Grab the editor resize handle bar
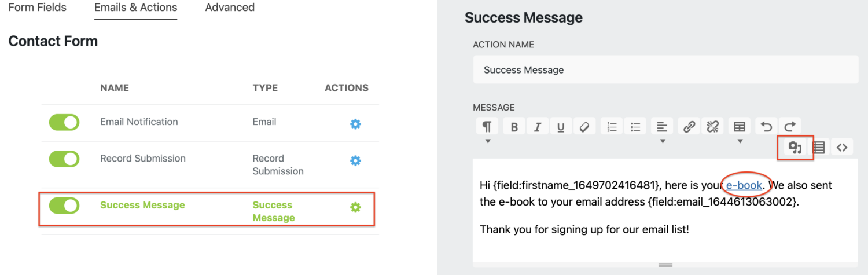The width and height of the screenshot is (868, 275). 665,265
